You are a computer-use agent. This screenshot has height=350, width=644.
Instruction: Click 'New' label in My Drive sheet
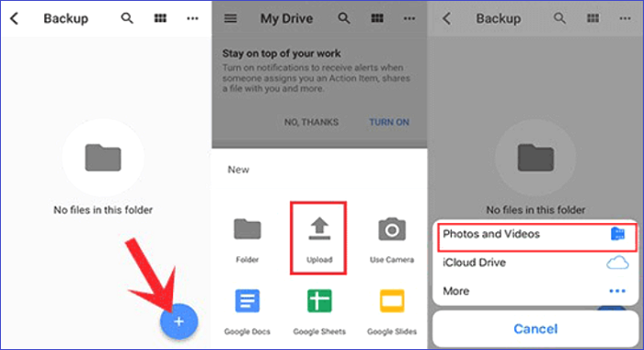coord(238,169)
